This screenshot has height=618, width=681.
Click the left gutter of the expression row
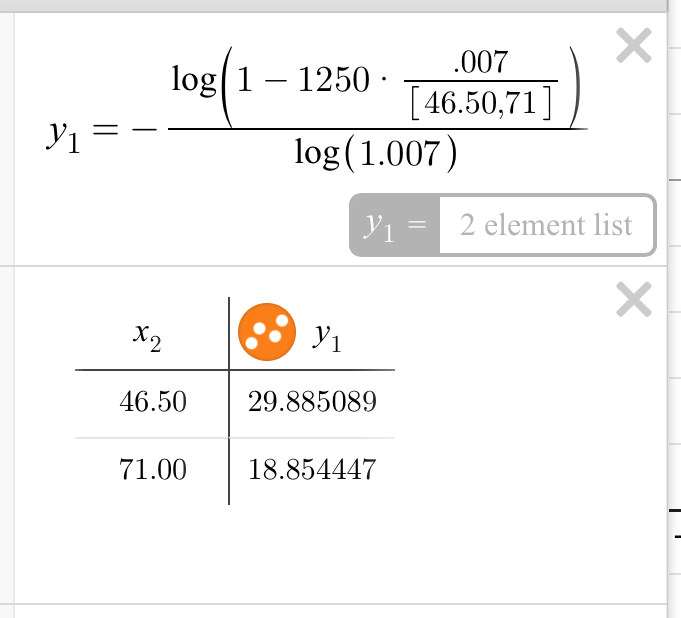pos(6,138)
